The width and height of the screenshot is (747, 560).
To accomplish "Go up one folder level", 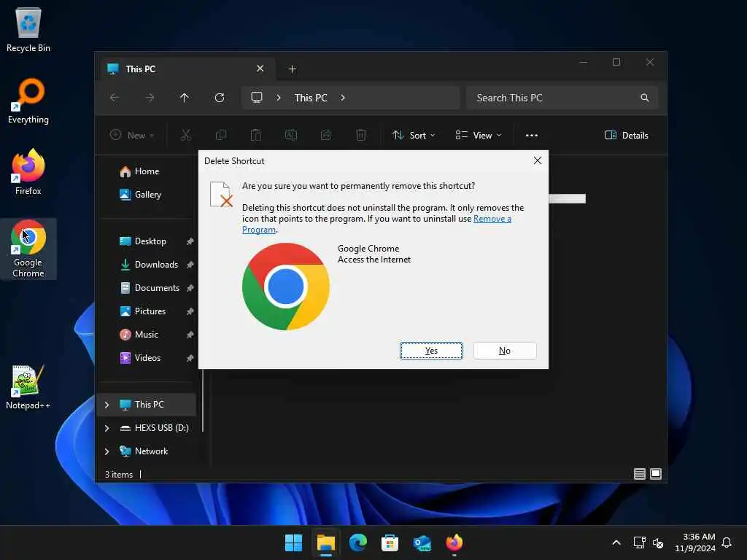I will (x=185, y=98).
